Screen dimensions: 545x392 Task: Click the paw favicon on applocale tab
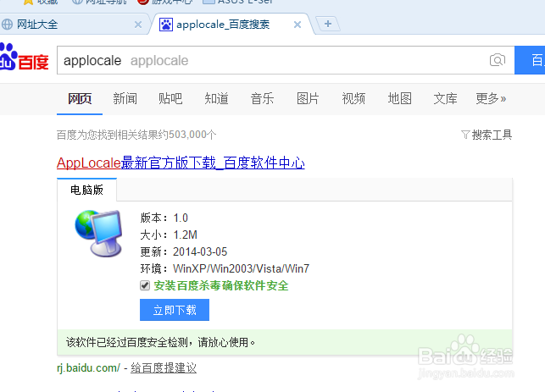(166, 25)
